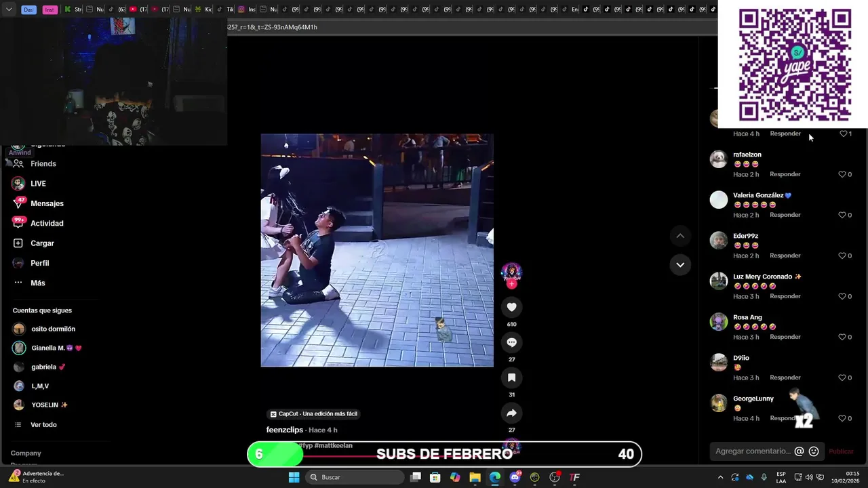Open Microsoft Edge from taskbar

pos(495,477)
